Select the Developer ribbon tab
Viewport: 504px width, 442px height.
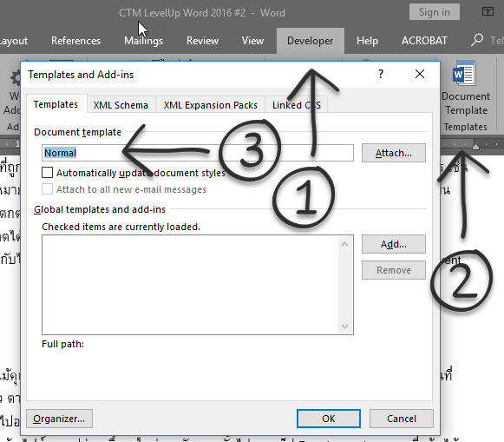click(311, 41)
